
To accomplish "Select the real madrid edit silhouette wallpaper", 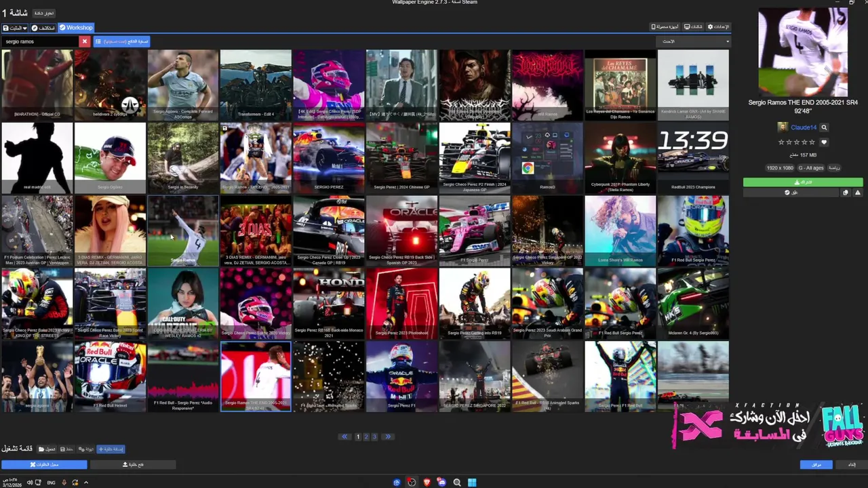I will tap(37, 157).
